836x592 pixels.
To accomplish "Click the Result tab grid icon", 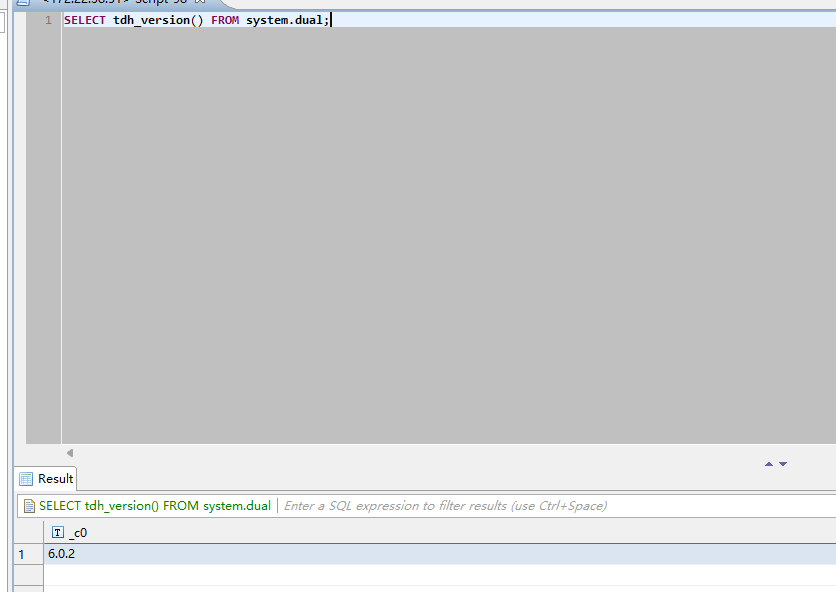I will click(x=27, y=479).
